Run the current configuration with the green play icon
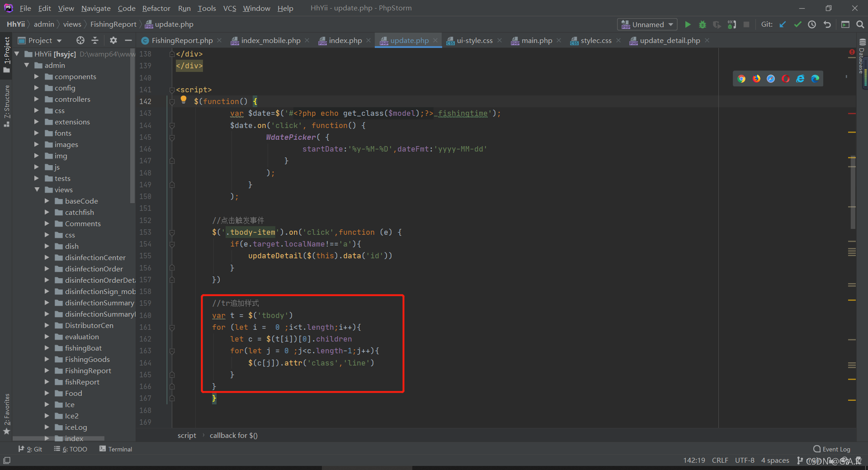This screenshot has height=470, width=868. [688, 24]
